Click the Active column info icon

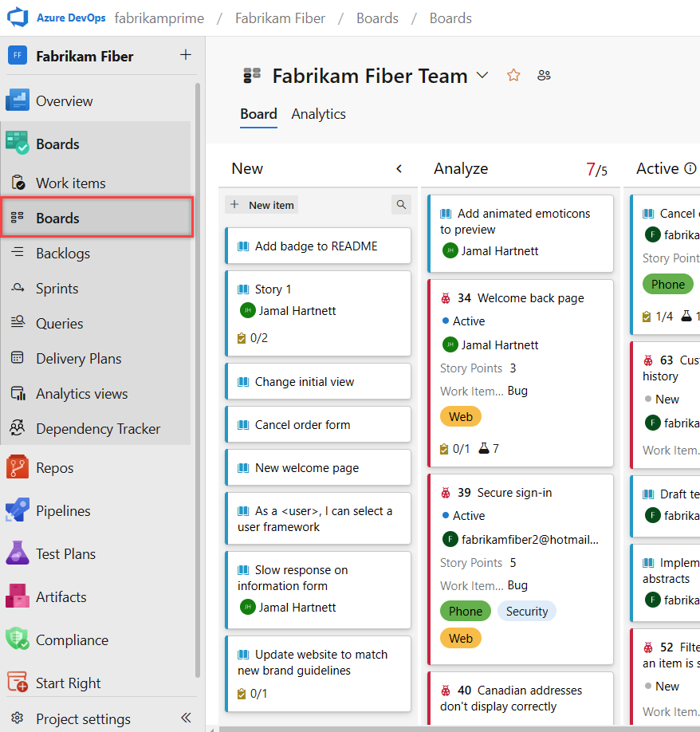point(690,168)
